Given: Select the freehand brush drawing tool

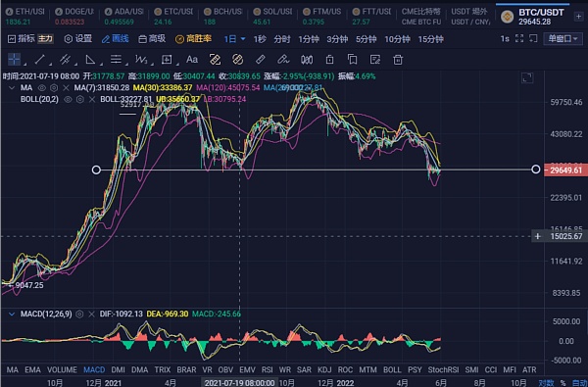Looking at the screenshot, I should tap(283, 59).
